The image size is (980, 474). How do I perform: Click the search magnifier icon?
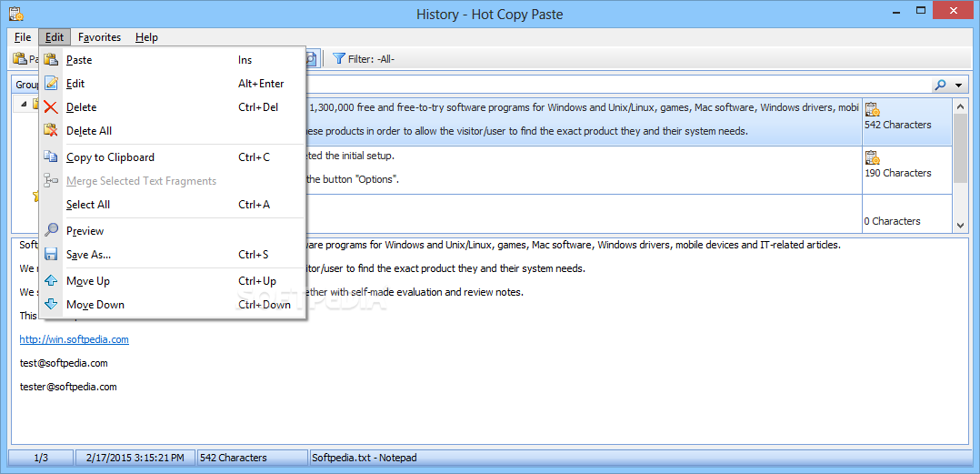pyautogui.click(x=939, y=85)
